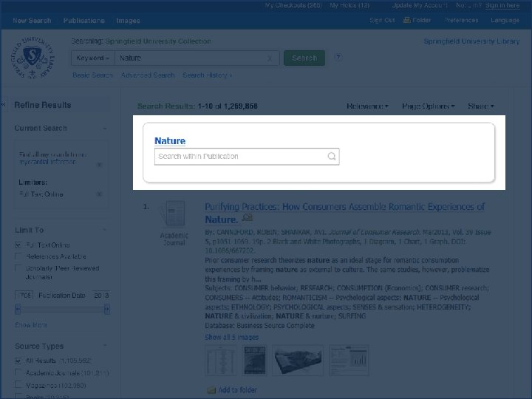The width and height of the screenshot is (532, 399).
Task: Open the image preview icon beside the result title
Action: point(248,217)
